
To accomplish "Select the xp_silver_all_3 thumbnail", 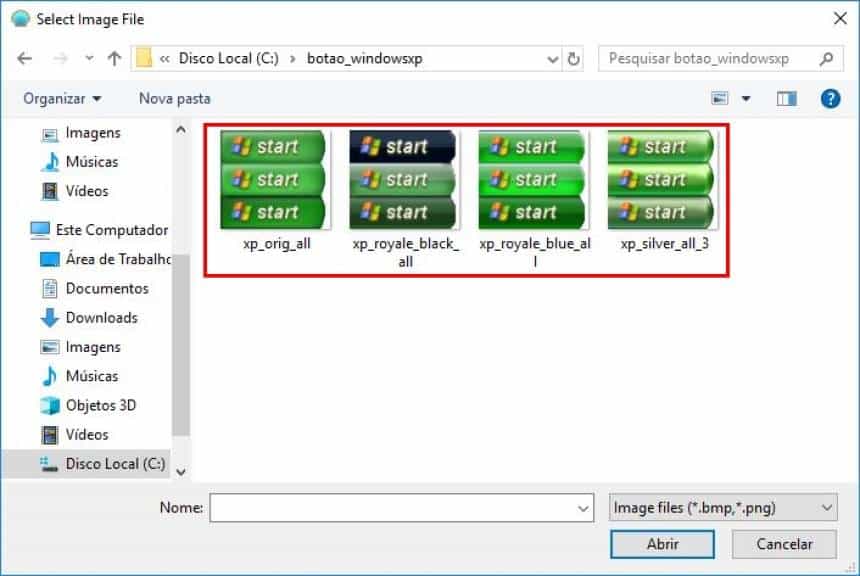I will (x=663, y=179).
